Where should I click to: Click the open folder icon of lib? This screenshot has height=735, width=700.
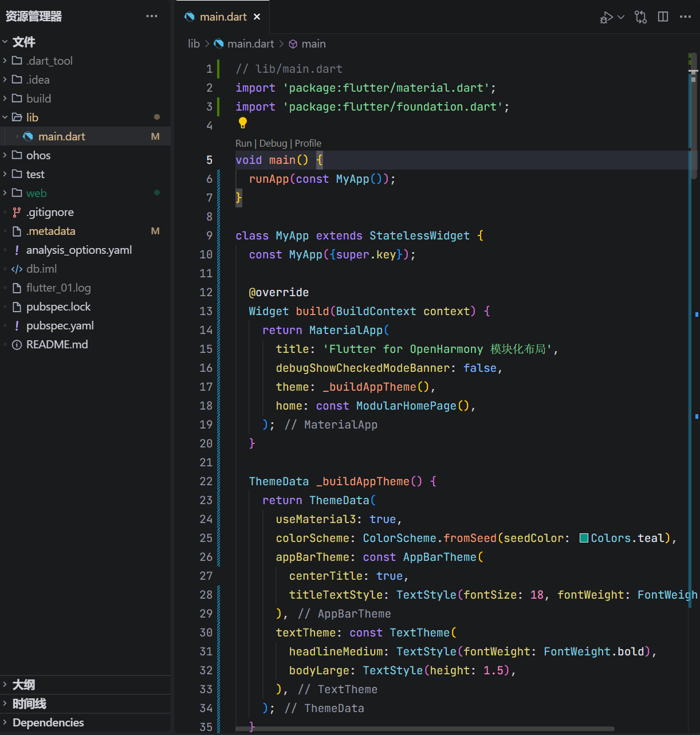pyautogui.click(x=17, y=117)
